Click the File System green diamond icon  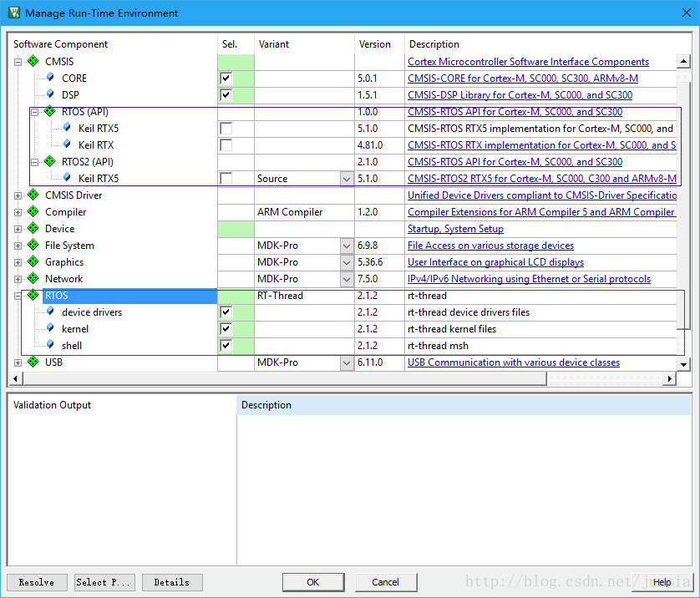[x=33, y=245]
